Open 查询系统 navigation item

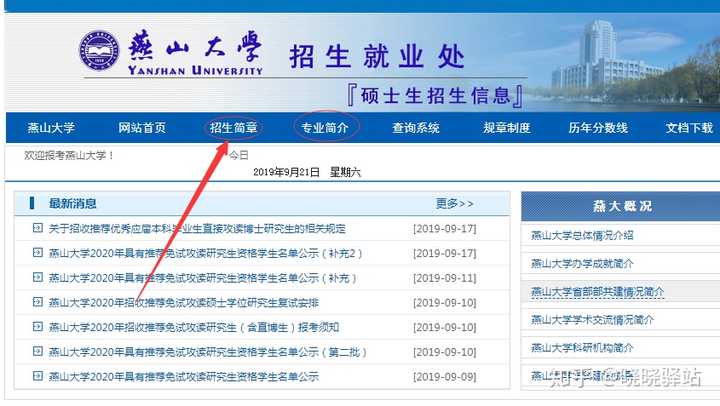tap(416, 128)
